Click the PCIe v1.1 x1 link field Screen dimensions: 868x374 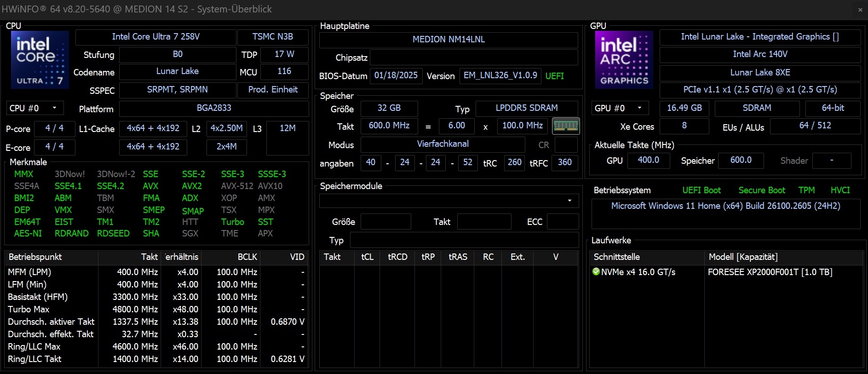(760, 90)
